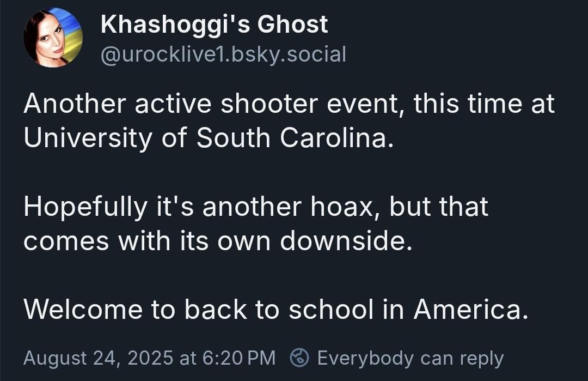Click the word "Carolina." in the post
Viewport: 588px width, 381px height.
(x=337, y=138)
